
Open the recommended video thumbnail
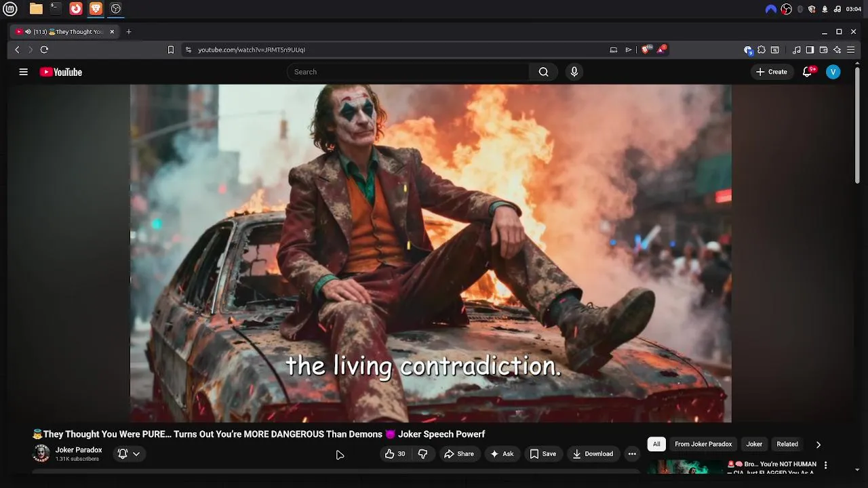click(x=685, y=467)
